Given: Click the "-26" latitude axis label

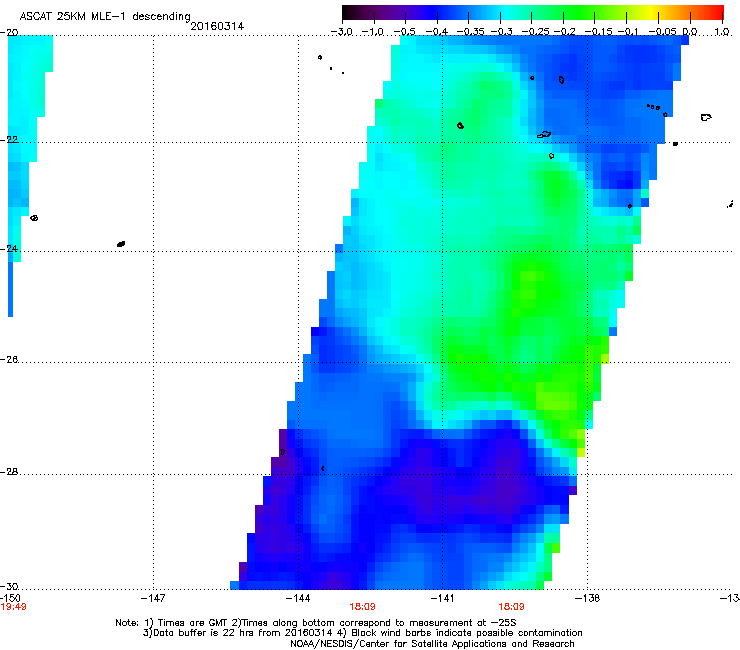Looking at the screenshot, I should pos(9,360).
